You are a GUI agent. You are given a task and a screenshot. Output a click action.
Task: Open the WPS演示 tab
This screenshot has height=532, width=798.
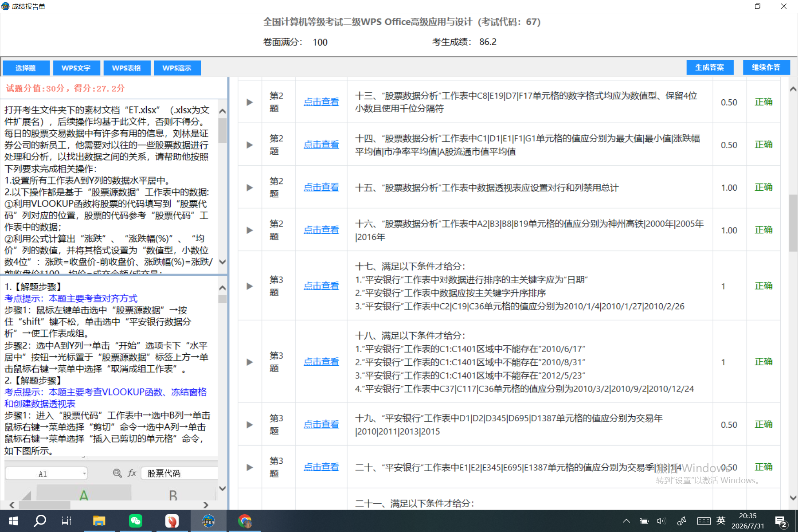point(177,68)
